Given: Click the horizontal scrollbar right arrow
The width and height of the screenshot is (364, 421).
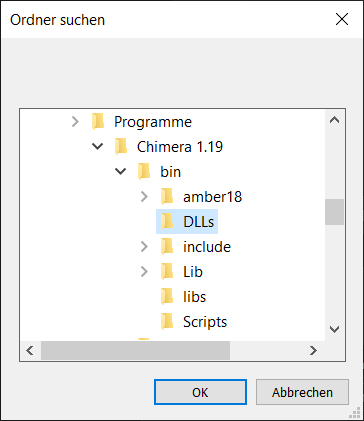Looking at the screenshot, I should click(x=313, y=350).
